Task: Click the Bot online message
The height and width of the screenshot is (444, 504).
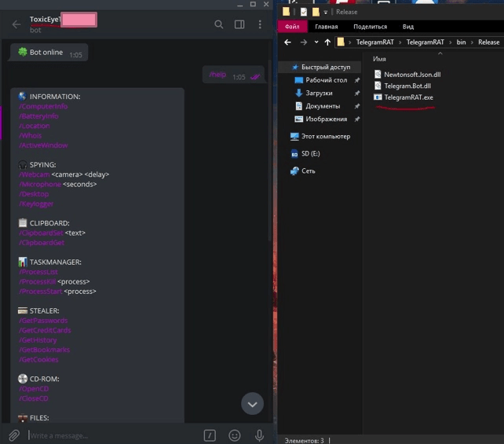Action: point(49,53)
